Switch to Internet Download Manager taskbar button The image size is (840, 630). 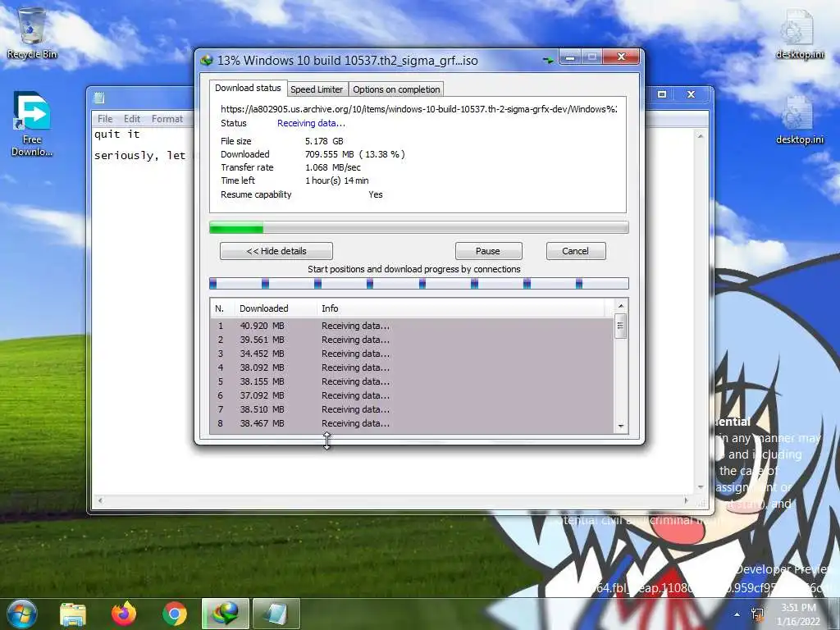[x=226, y=614]
